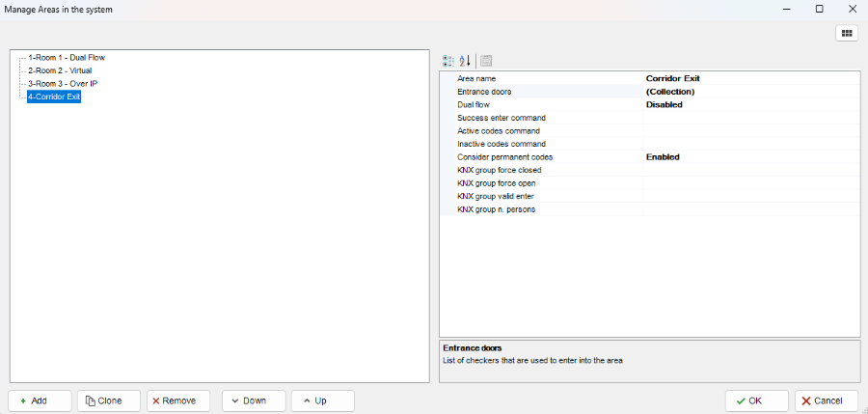Image resolution: width=868 pixels, height=414 pixels.
Task: Open Entrance doors Collection value
Action: click(x=749, y=92)
